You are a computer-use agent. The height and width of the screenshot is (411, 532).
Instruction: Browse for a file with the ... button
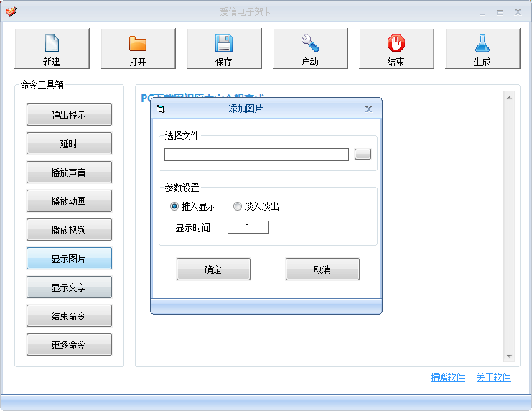[x=363, y=154]
